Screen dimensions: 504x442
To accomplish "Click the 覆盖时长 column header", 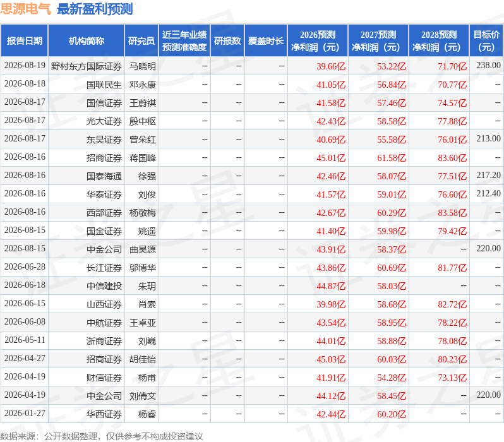I will coord(266,41).
